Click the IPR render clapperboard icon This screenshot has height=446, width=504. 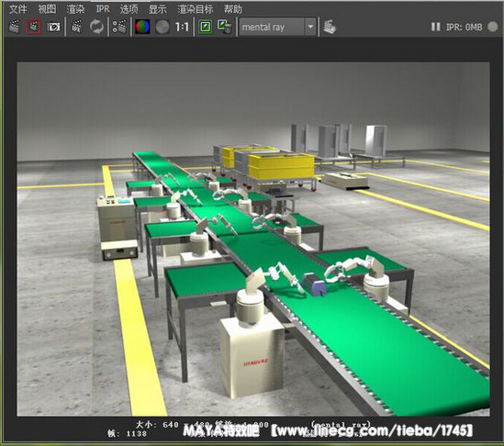(x=77, y=27)
